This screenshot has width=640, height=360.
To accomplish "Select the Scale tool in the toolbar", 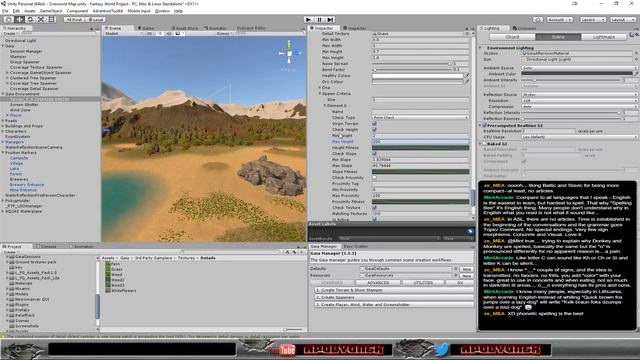I will click(x=41, y=19).
